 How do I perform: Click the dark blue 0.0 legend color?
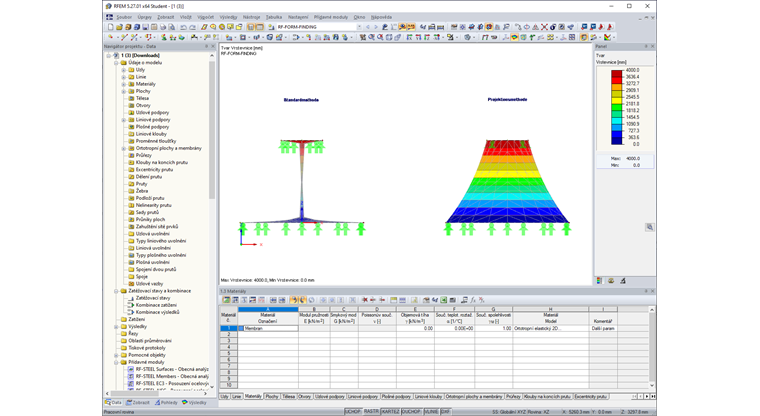pos(617,141)
